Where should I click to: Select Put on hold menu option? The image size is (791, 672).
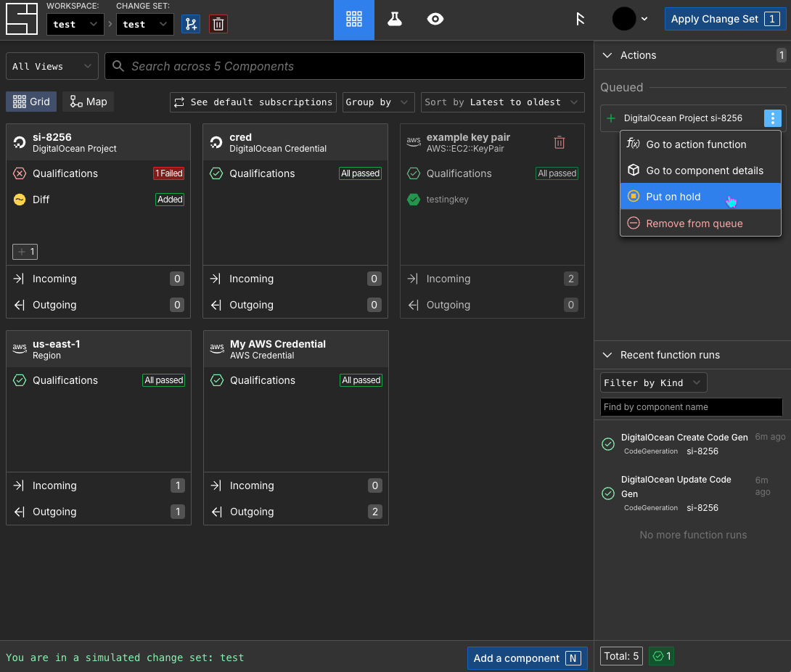point(673,197)
